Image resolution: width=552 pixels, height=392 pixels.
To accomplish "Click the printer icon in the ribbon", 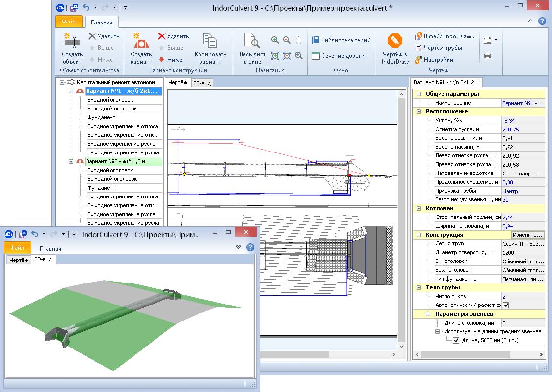I will pos(487,55).
